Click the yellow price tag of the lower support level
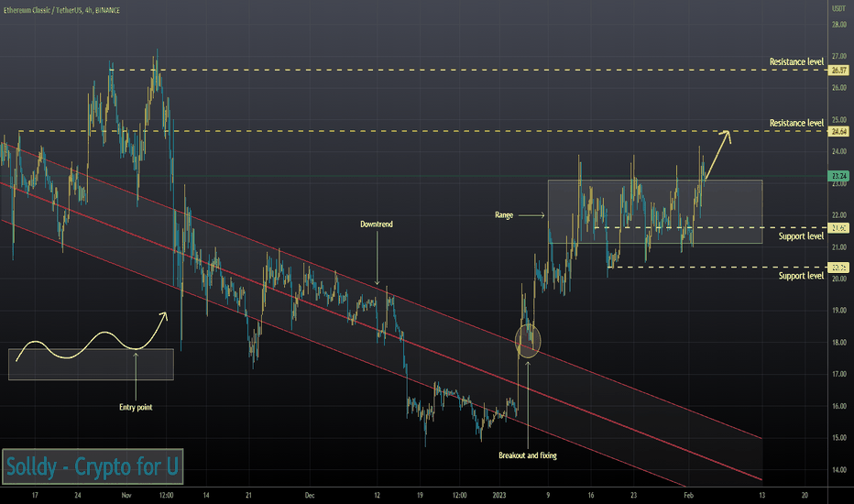Viewport: 854px width, 504px height. tap(838, 267)
